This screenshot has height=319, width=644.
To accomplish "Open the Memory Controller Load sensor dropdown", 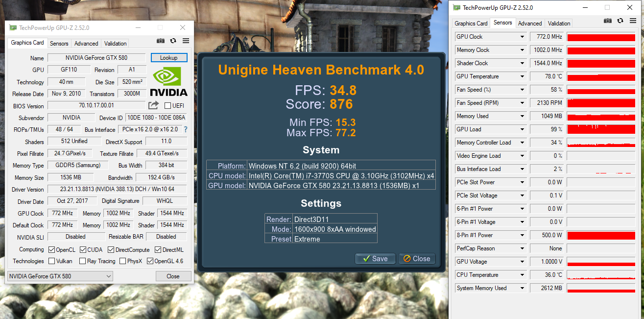I will (x=522, y=143).
